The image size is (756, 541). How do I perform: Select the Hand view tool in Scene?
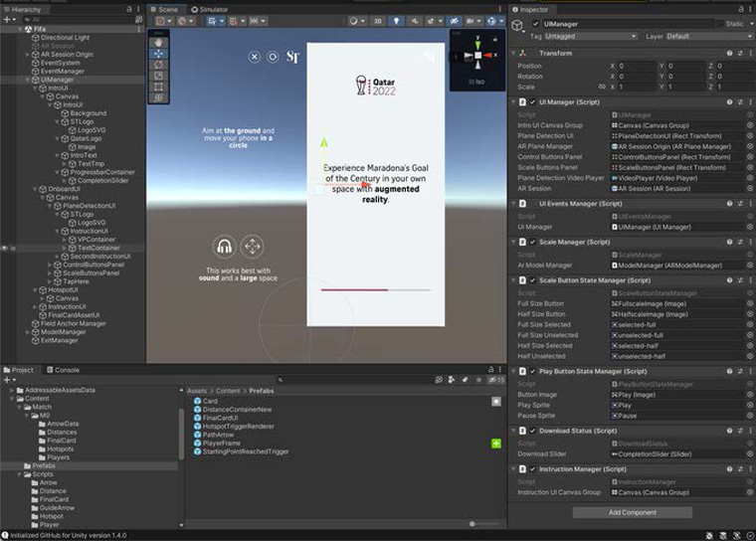coord(158,43)
